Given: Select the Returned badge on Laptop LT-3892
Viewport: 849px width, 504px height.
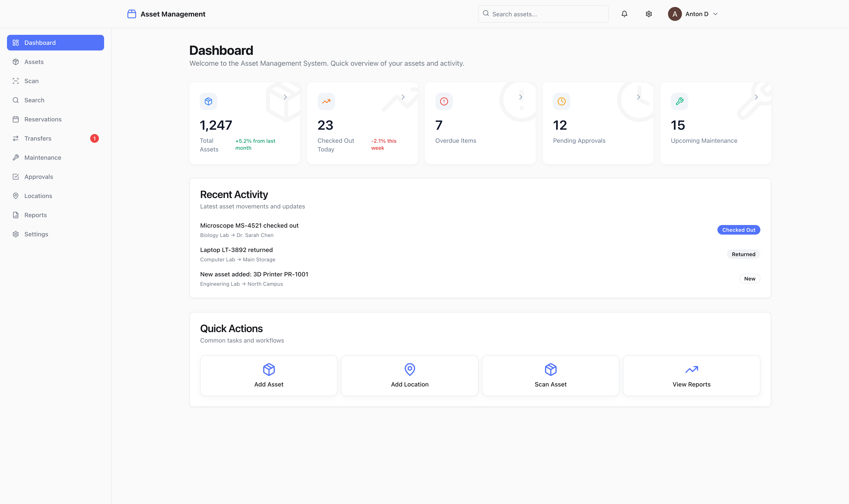Looking at the screenshot, I should [743, 254].
